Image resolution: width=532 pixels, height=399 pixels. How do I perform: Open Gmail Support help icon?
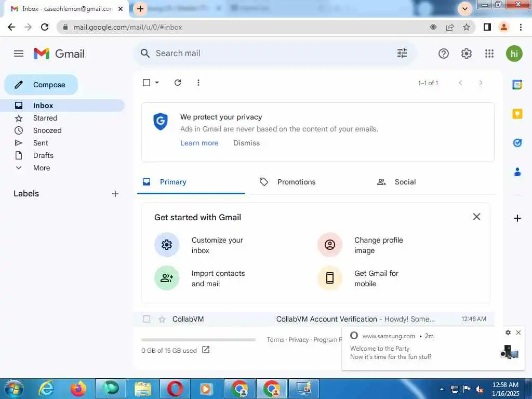[444, 54]
